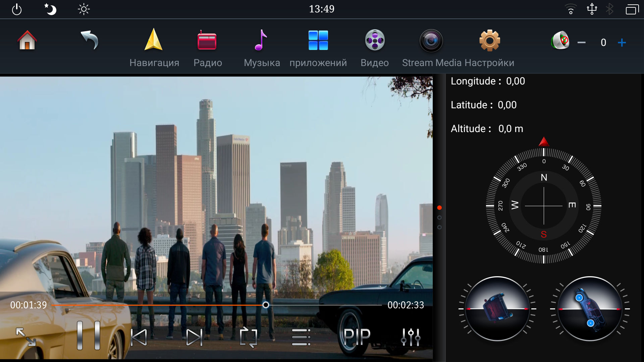The height and width of the screenshot is (362, 644).
Task: Click the compass dial
Action: click(x=544, y=205)
